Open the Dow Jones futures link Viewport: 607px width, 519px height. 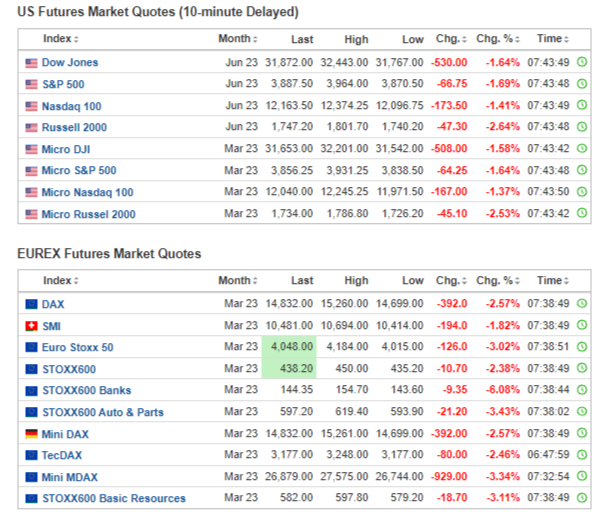[70, 62]
